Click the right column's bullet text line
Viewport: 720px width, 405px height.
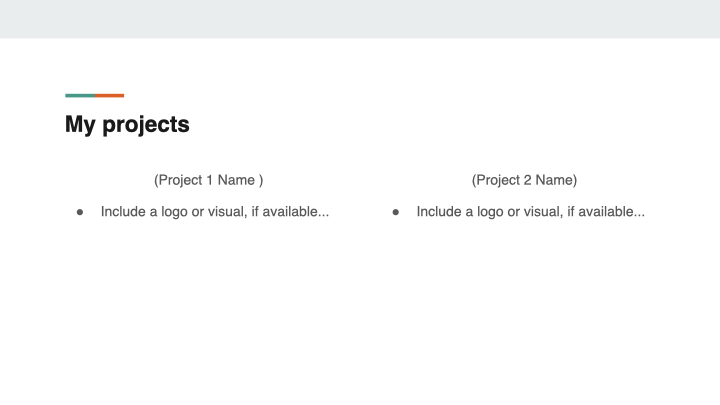tap(530, 212)
